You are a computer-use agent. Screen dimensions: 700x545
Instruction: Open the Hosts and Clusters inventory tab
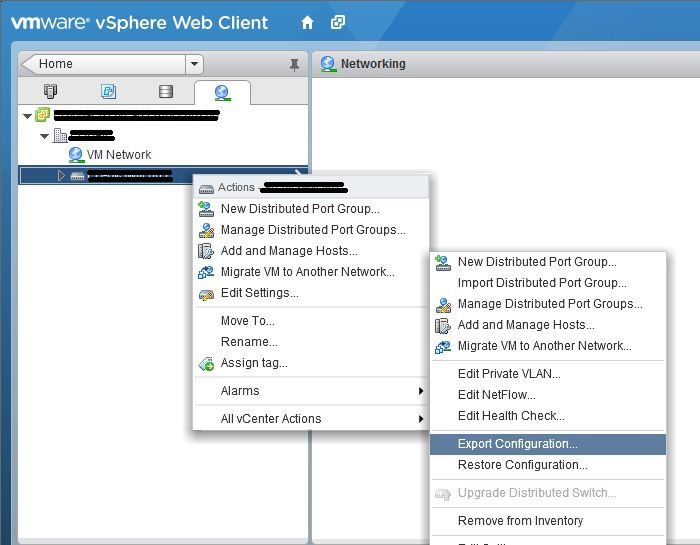pyautogui.click(x=50, y=92)
